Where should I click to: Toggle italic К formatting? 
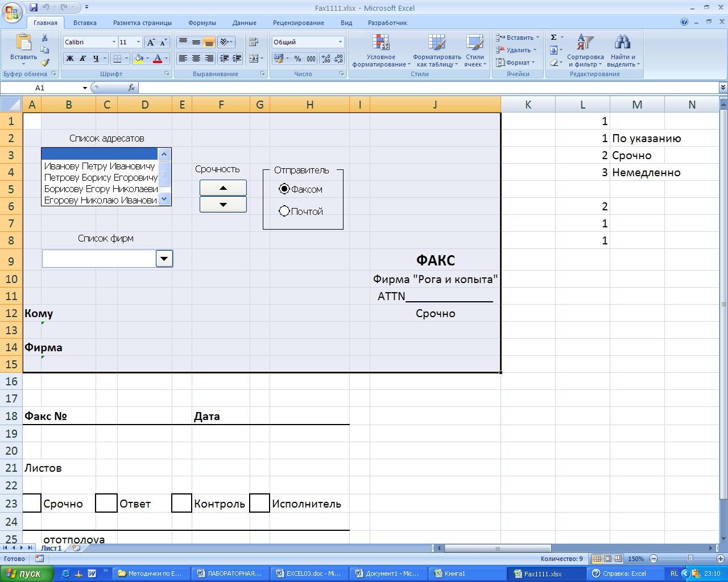[82, 58]
